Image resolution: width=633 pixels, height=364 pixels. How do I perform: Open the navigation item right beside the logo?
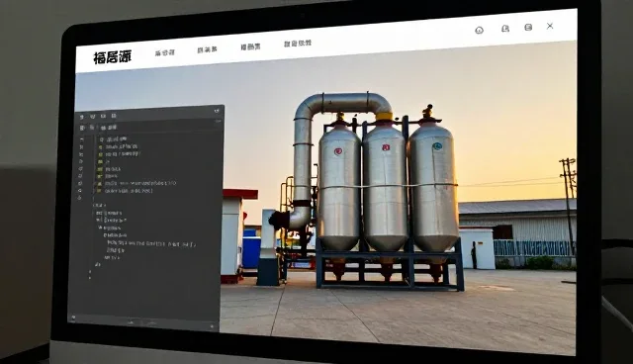pyautogui.click(x=165, y=52)
